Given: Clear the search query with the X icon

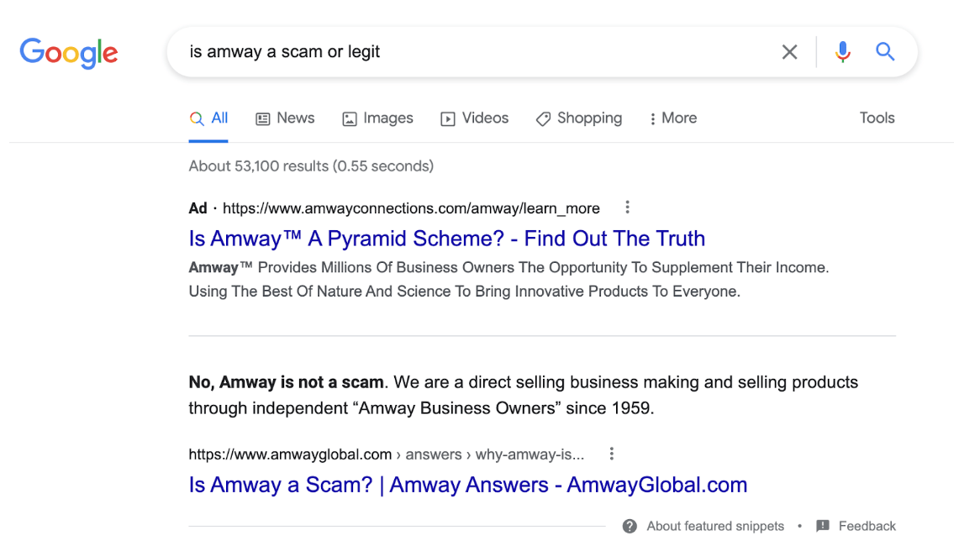Looking at the screenshot, I should click(789, 51).
